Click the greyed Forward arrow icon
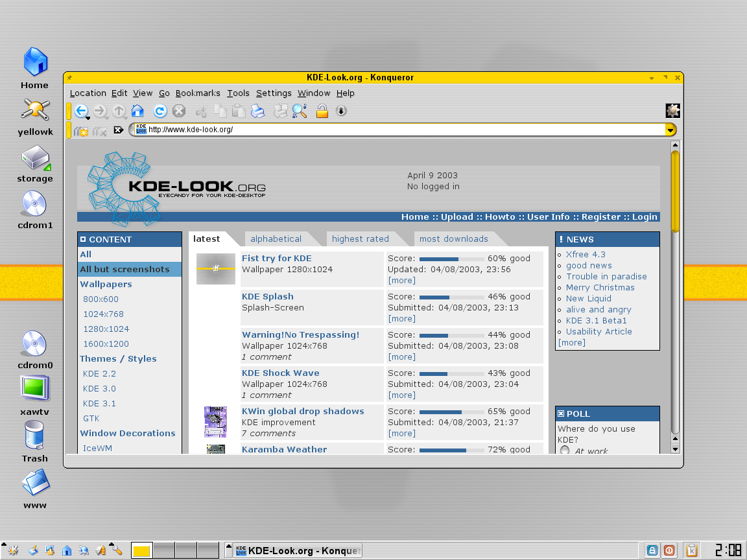This screenshot has height=560, width=747. point(100,111)
